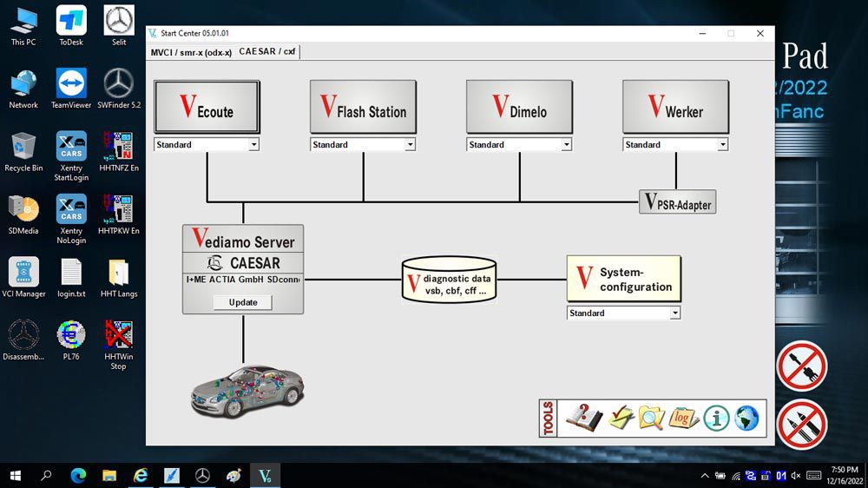Select the CAESAR / cxf tab
868x488 pixels.
[267, 51]
